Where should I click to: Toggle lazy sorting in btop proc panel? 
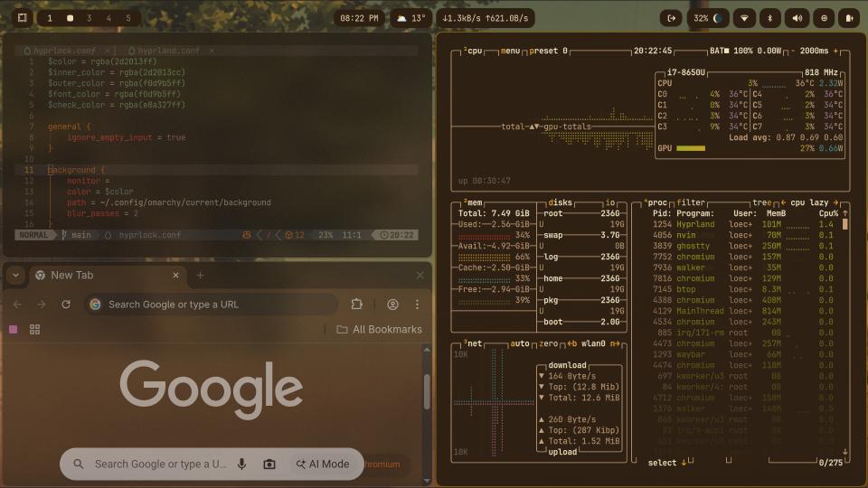click(x=821, y=203)
